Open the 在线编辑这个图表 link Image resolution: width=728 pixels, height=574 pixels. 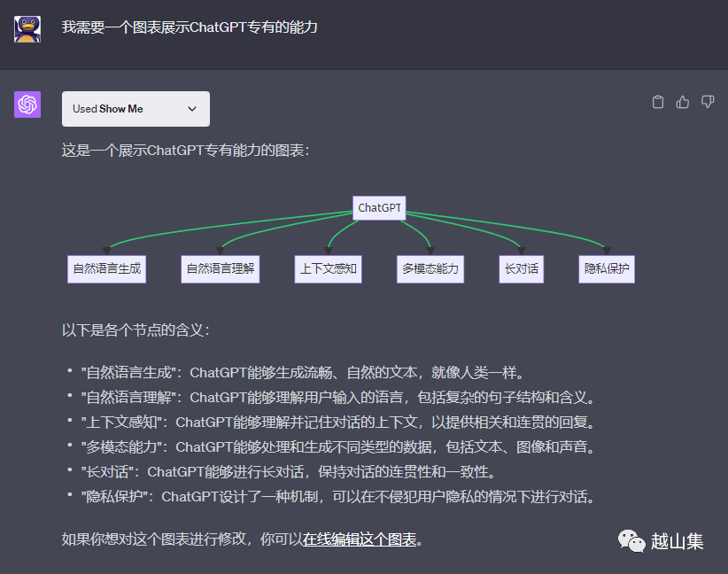click(x=360, y=539)
